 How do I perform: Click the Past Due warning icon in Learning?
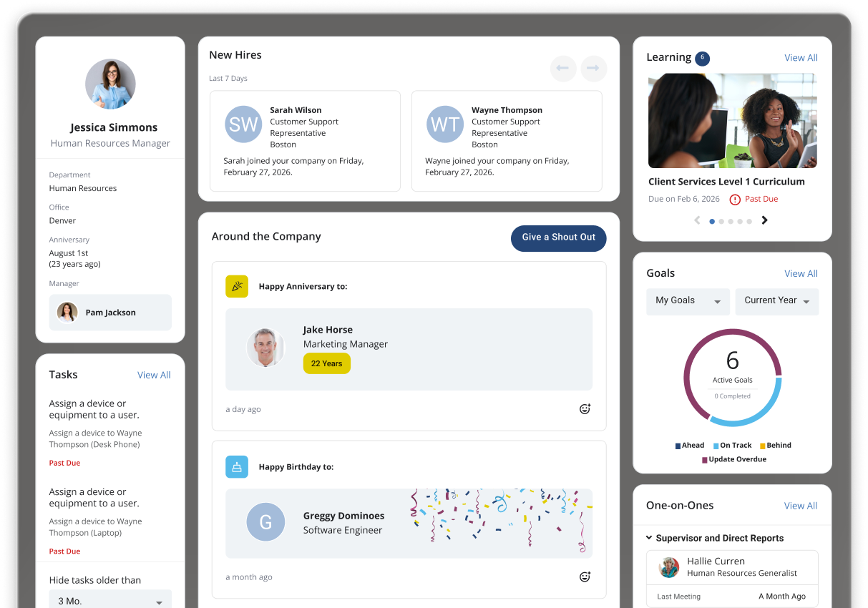point(734,200)
